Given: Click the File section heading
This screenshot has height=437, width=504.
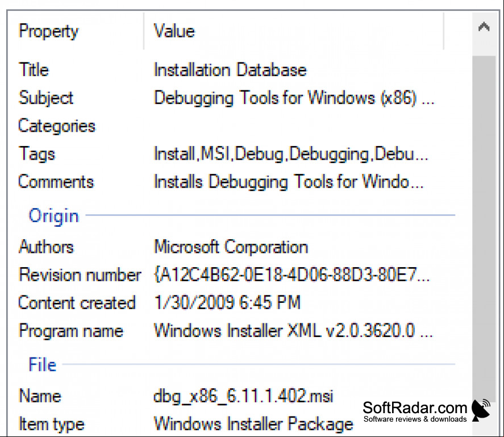Looking at the screenshot, I should [x=43, y=365].
